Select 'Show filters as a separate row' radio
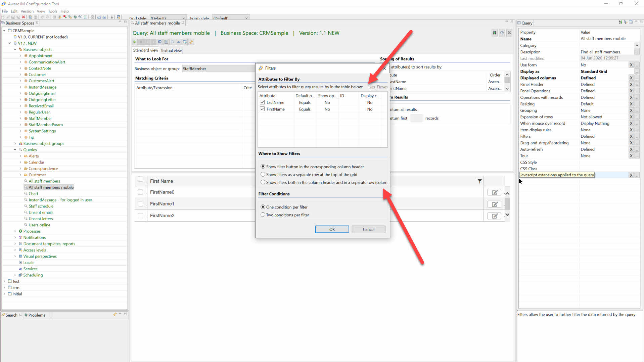644x362 pixels. [x=263, y=175]
